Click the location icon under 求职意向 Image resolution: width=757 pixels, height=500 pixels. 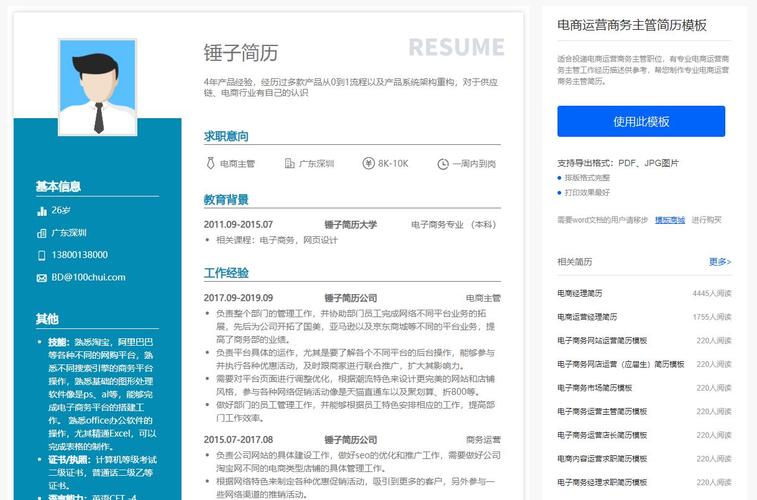point(289,163)
